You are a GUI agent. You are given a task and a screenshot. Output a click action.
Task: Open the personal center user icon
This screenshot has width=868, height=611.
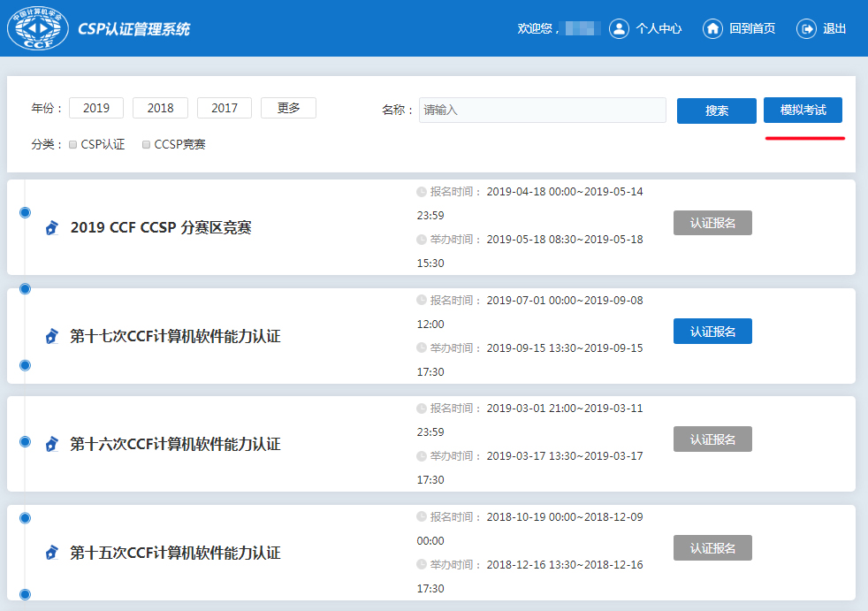pos(619,28)
